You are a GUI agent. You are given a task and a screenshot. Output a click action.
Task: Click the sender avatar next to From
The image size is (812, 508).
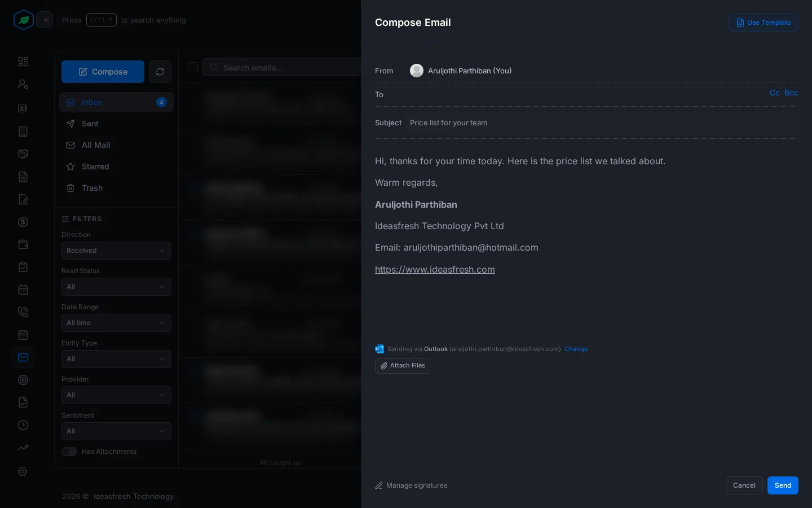(417, 71)
